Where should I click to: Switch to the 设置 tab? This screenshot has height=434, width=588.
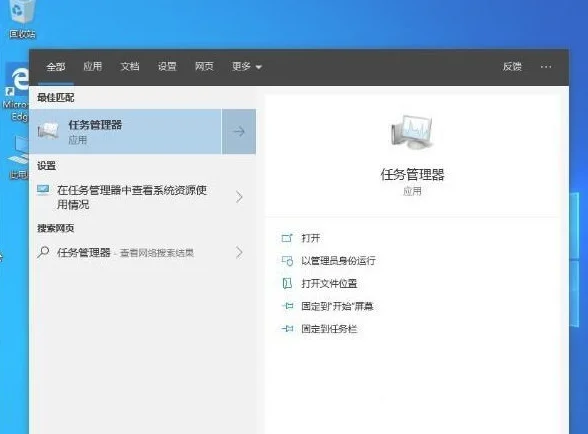167,67
